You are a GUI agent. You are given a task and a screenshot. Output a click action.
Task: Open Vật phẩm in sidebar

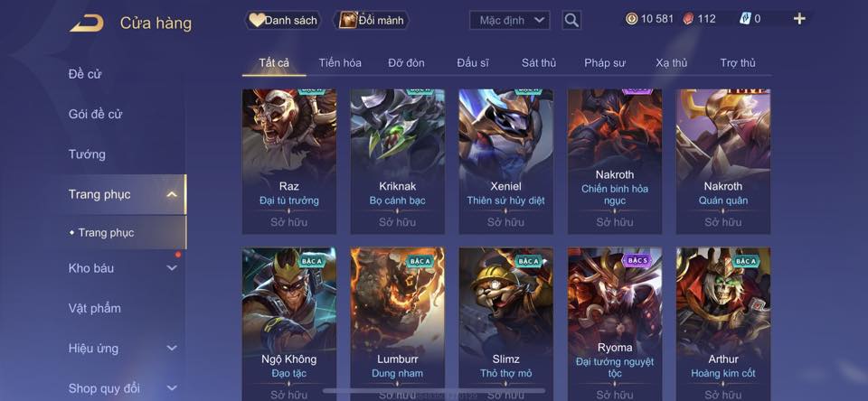(95, 308)
